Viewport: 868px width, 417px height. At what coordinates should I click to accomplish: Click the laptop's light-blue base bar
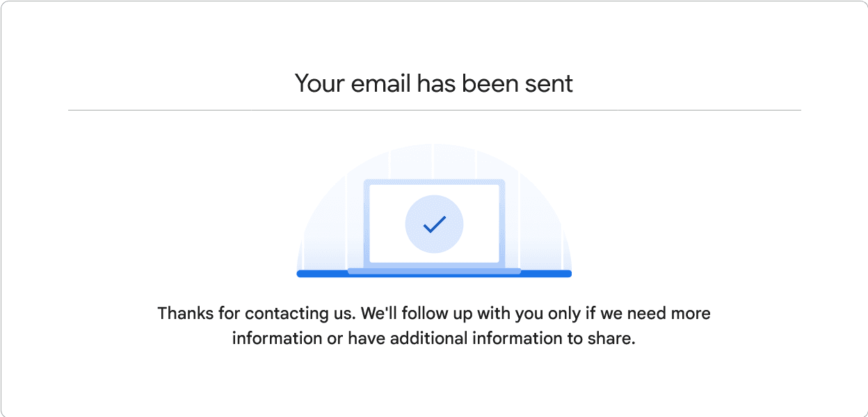point(434,271)
